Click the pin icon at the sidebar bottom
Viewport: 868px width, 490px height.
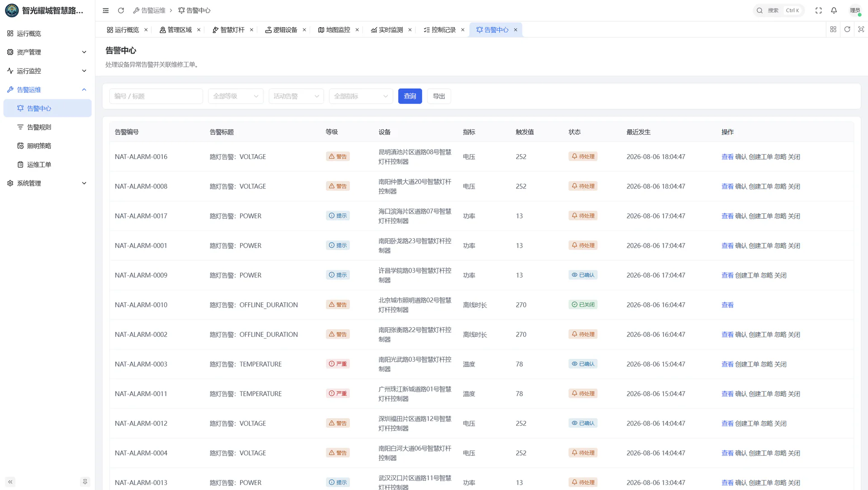click(85, 482)
